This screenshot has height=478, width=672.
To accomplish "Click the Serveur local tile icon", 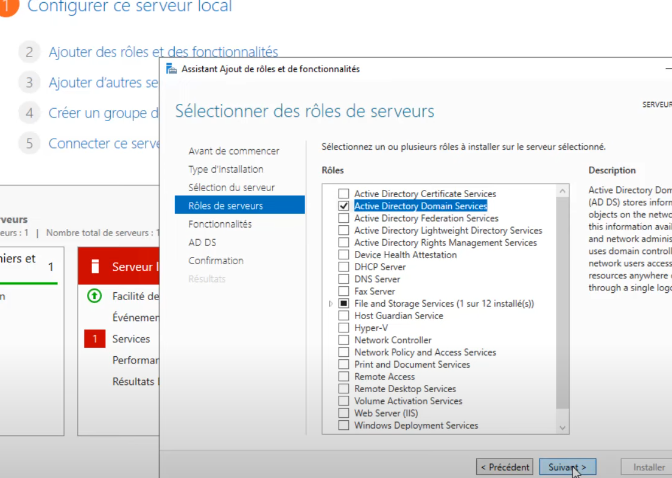I will click(95, 266).
